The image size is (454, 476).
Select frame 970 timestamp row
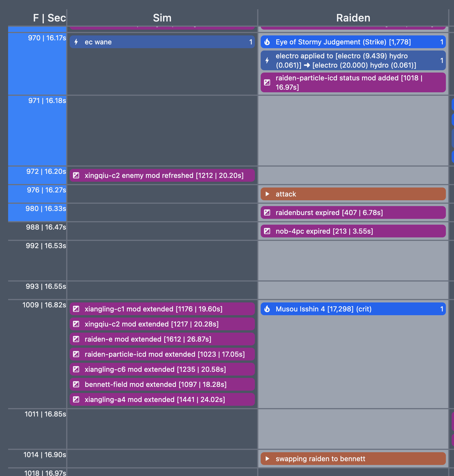click(x=47, y=38)
